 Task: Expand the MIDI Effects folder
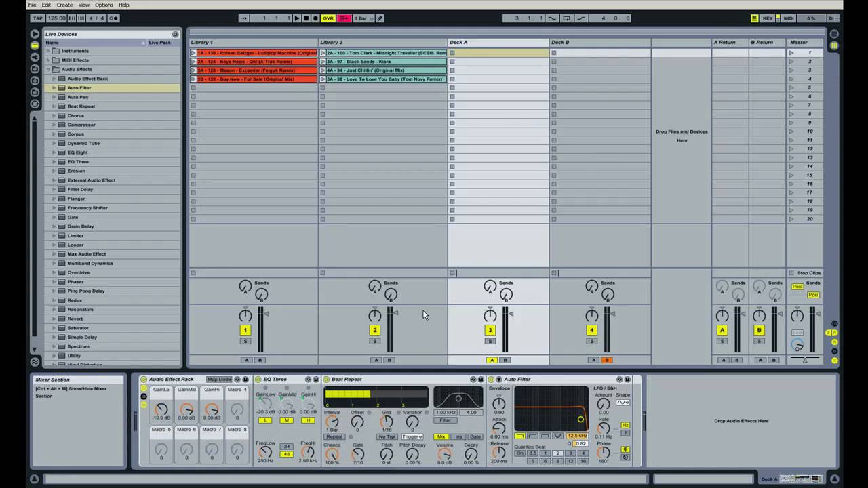[49, 60]
